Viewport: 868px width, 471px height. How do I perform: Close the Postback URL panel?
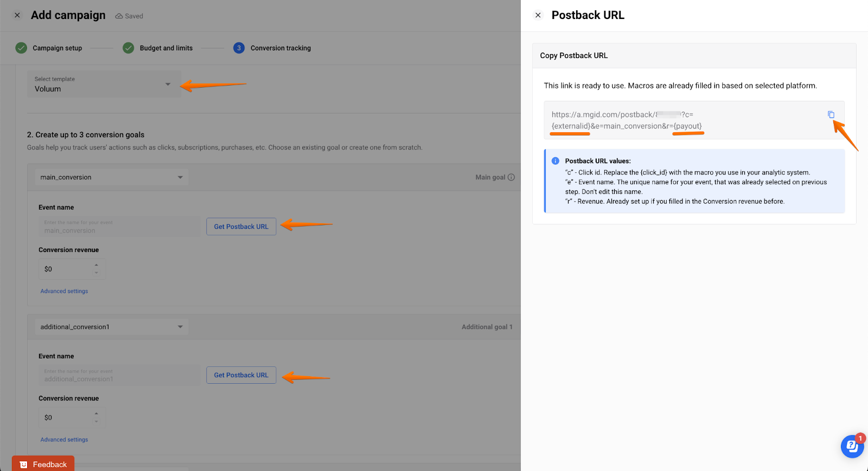click(x=538, y=15)
